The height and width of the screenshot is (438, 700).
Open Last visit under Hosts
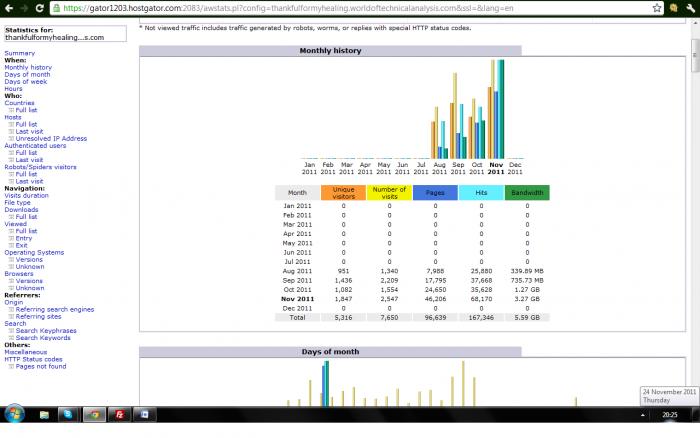click(29, 132)
